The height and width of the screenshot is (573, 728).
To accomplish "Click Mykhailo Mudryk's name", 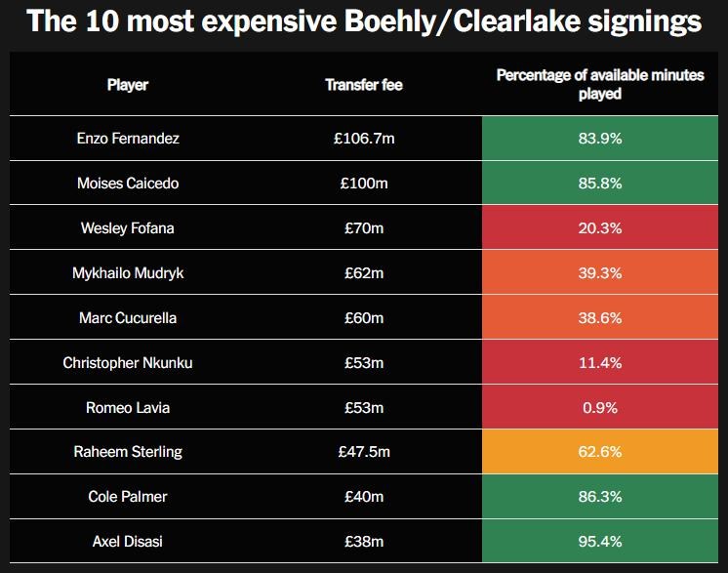I will [x=128, y=273].
